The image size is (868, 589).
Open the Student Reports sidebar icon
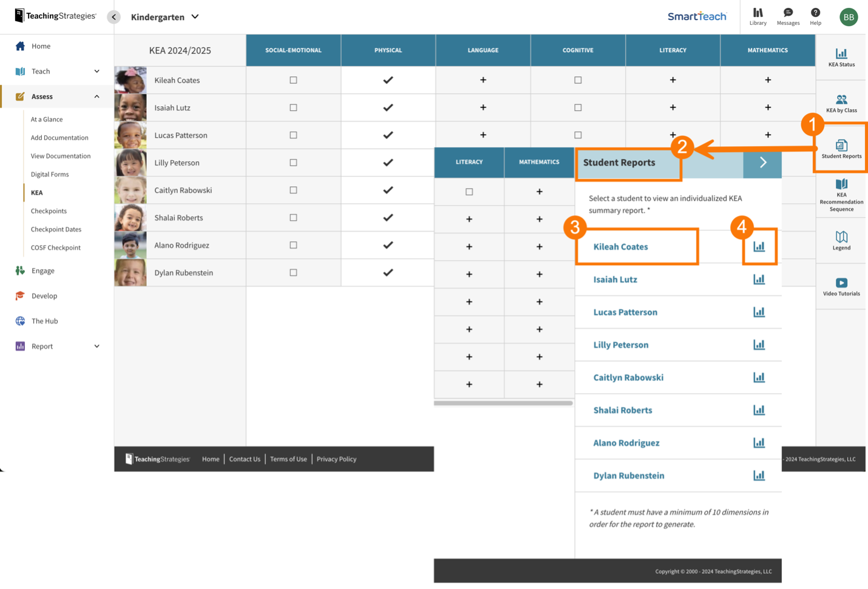point(841,149)
